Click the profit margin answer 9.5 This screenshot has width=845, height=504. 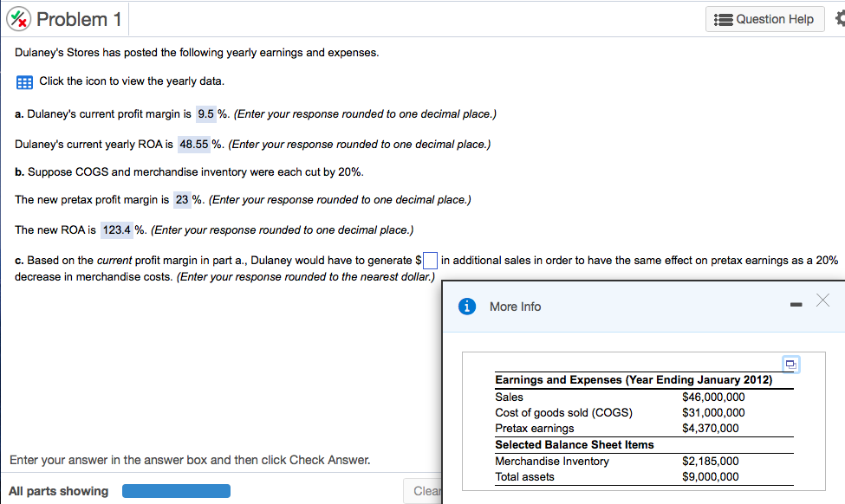pyautogui.click(x=206, y=114)
